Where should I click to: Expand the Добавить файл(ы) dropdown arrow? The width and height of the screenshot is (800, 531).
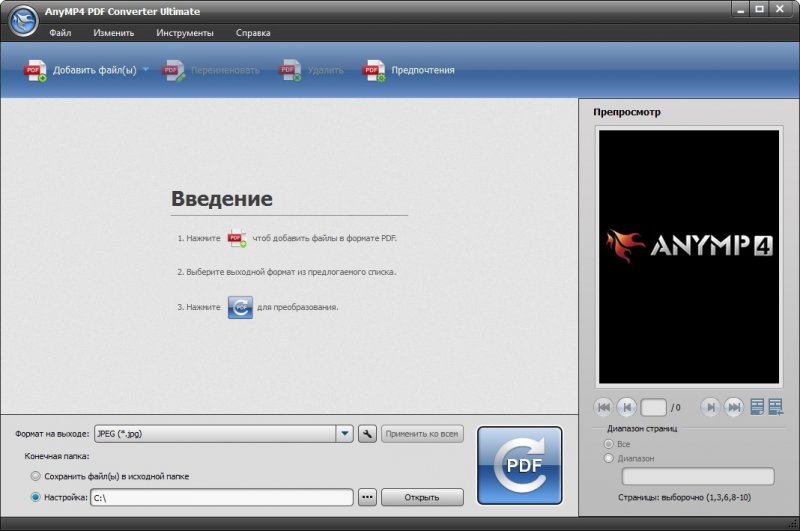tap(145, 69)
